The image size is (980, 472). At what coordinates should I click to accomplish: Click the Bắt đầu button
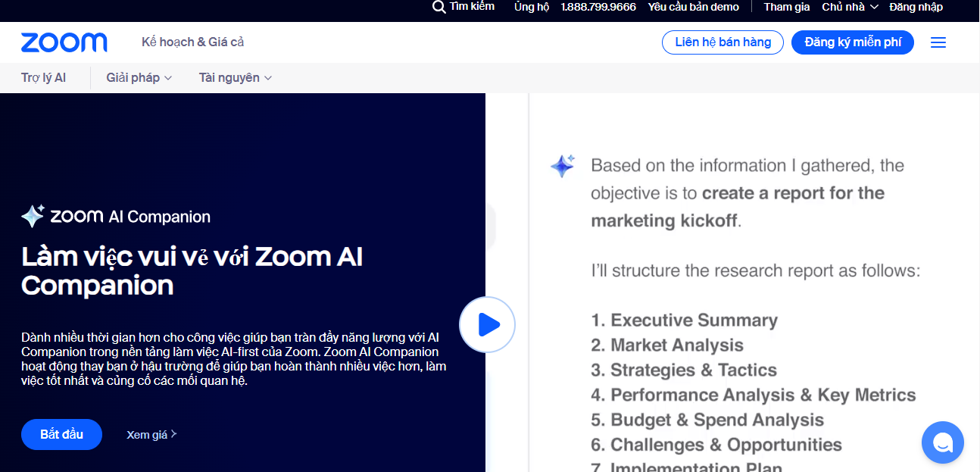[x=61, y=434]
